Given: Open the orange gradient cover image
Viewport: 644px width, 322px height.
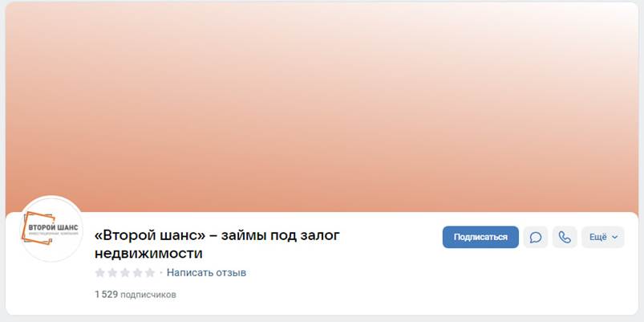Looking at the screenshot, I should point(322,107).
